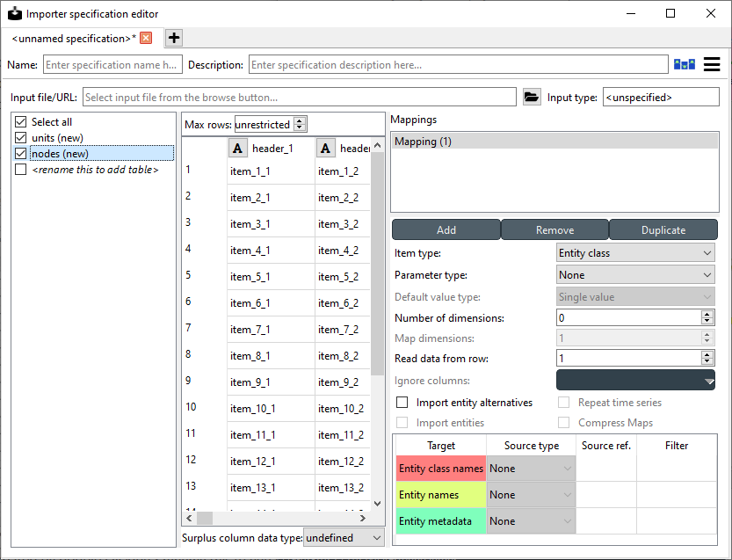Click Source ref. cell for Entity names
Viewport: 732px width, 560px height.
click(x=606, y=495)
